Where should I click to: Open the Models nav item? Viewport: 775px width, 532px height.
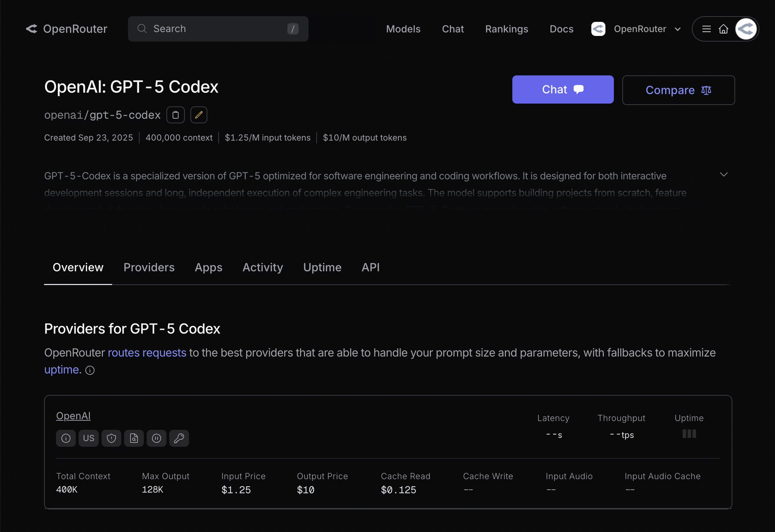click(403, 29)
